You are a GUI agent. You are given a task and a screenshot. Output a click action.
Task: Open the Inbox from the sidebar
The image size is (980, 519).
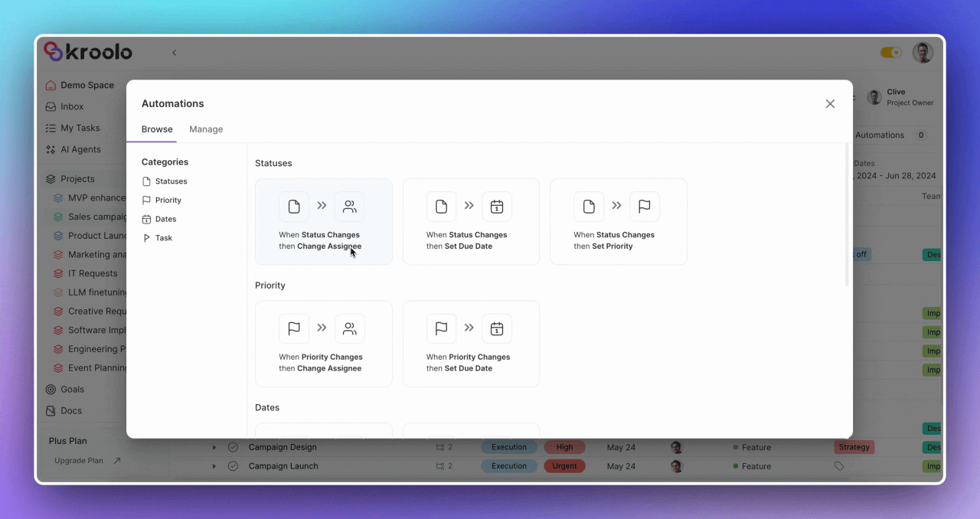coord(51,106)
